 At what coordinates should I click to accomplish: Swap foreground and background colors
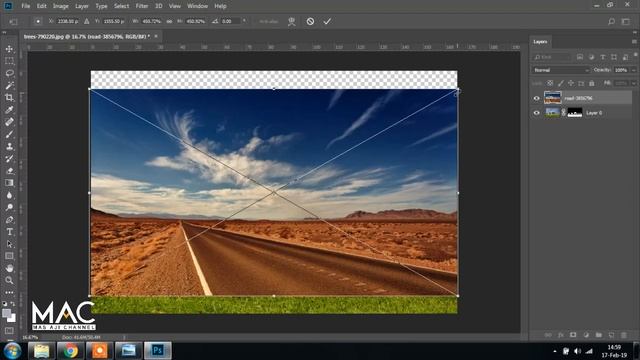point(13,304)
